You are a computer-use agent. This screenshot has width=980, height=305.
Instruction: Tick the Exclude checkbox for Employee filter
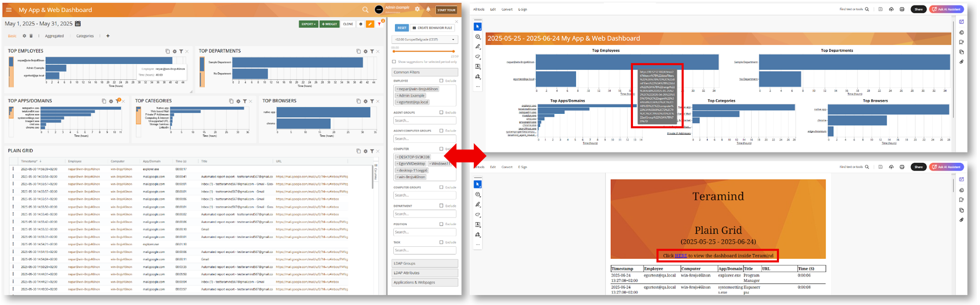tap(441, 81)
